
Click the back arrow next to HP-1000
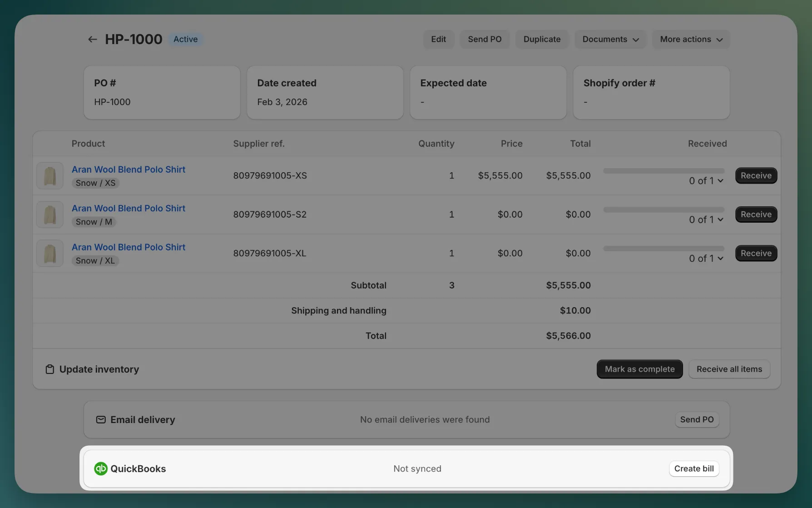92,40
